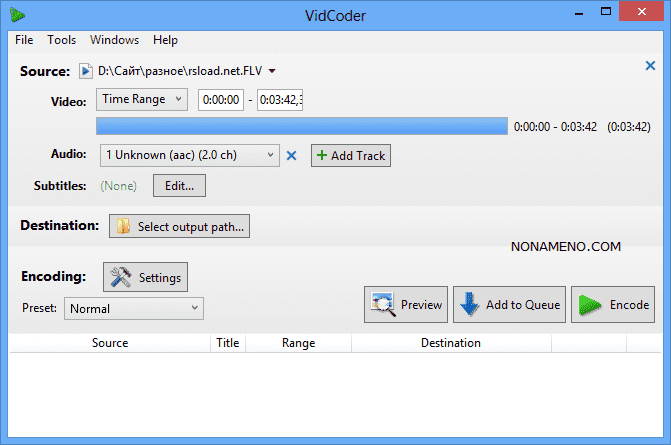Close the source with the top-right X
Viewport: 671px width, 445px height.
(x=650, y=66)
